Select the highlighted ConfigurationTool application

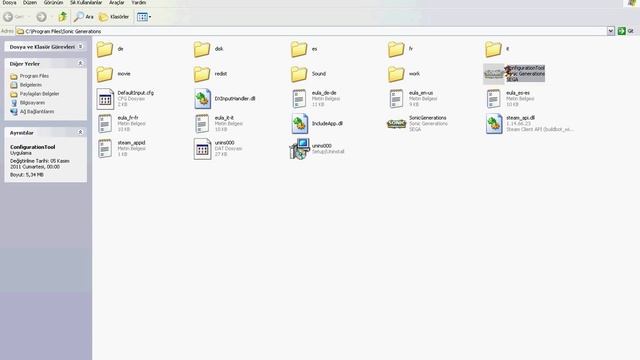pyautogui.click(x=514, y=74)
